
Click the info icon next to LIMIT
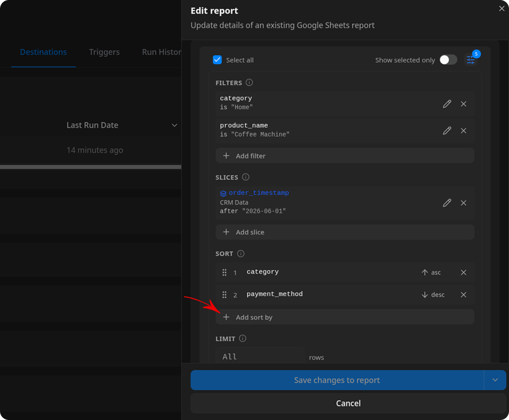point(243,339)
